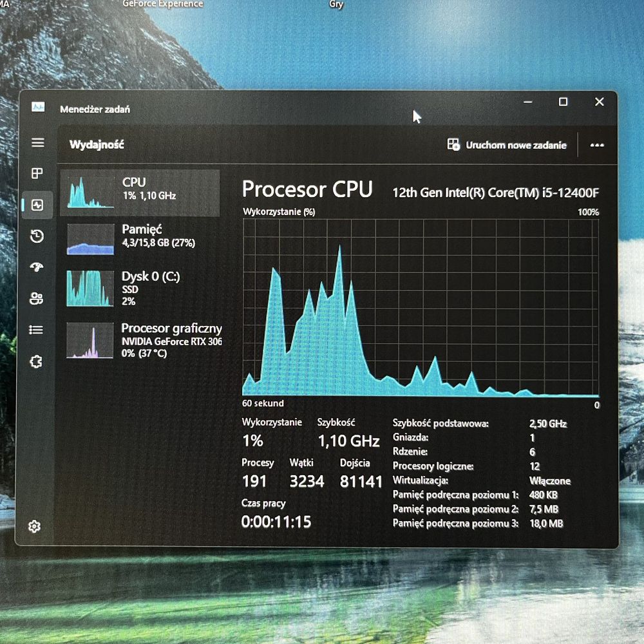644x644 pixels.
Task: Select the Pamięć memory entry
Action: coord(140,240)
